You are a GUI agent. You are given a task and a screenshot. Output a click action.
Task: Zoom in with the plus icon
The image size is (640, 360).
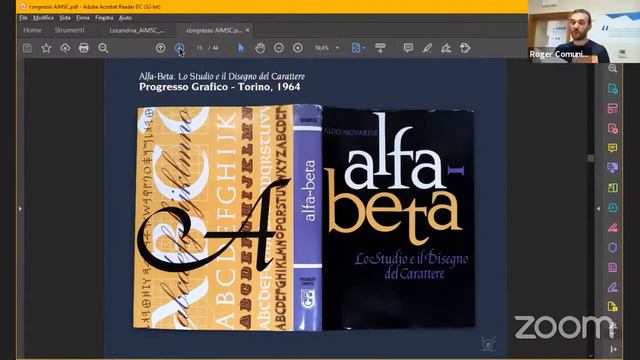298,48
